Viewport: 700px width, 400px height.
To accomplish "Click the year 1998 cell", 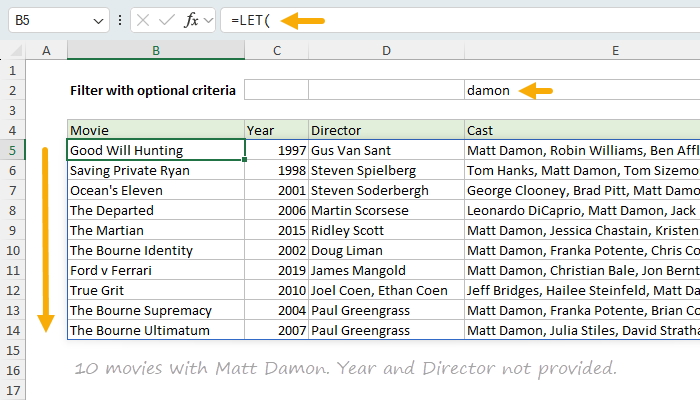I will (x=276, y=171).
